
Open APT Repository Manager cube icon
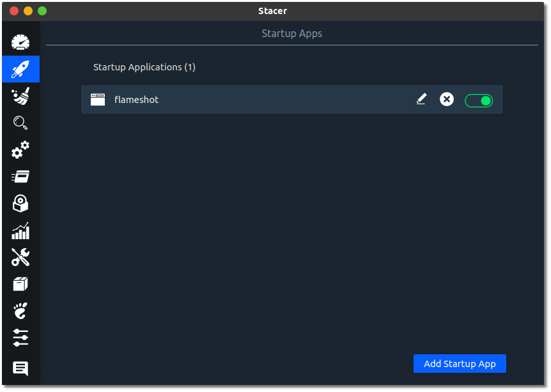pos(20,284)
